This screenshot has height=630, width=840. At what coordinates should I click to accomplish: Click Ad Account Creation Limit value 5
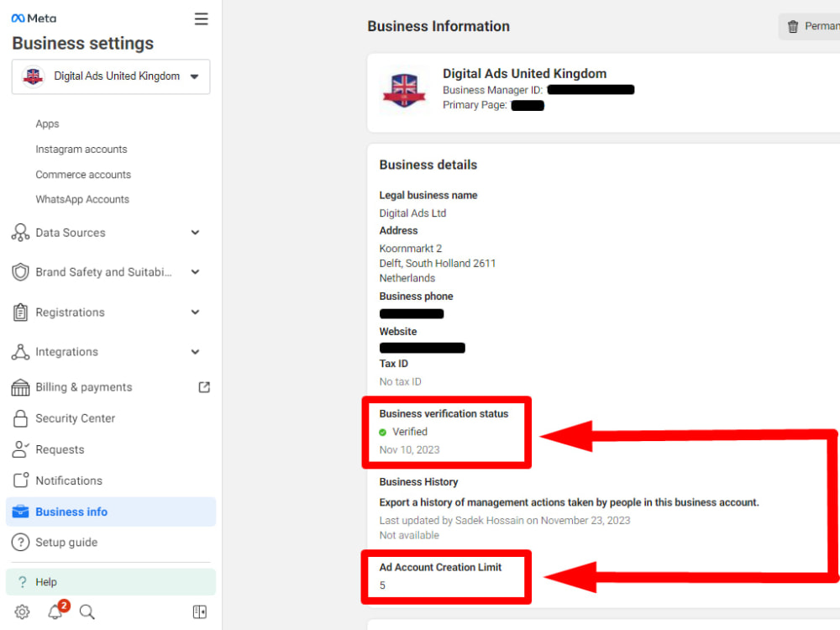(x=382, y=585)
